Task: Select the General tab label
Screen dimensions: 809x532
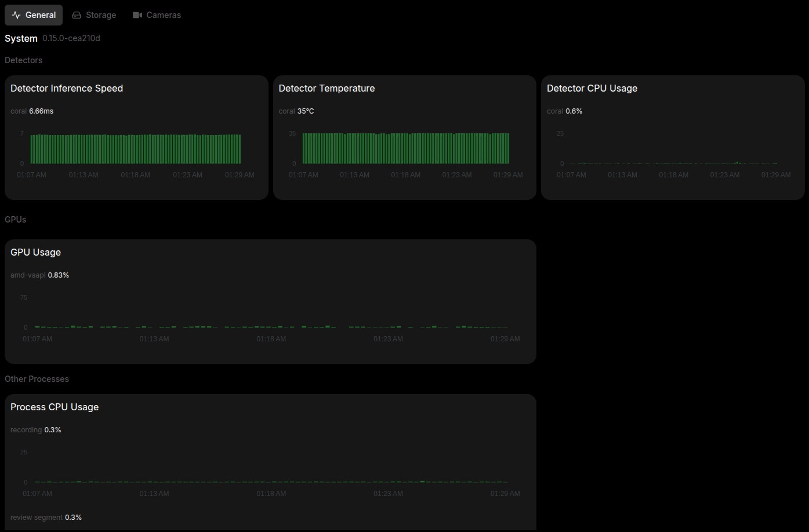Action: click(x=41, y=15)
